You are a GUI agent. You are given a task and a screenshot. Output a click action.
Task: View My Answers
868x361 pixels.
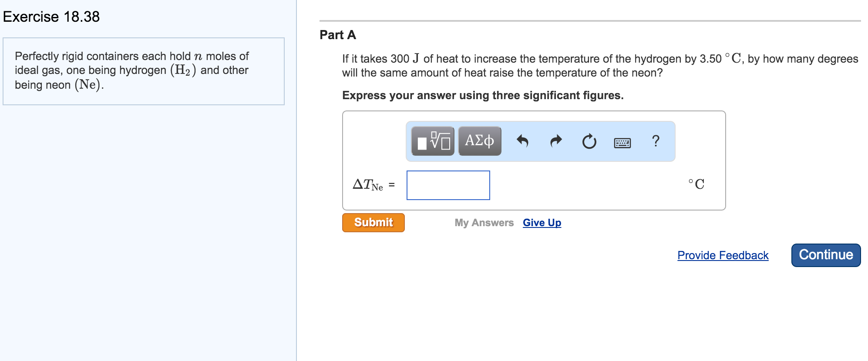(484, 223)
